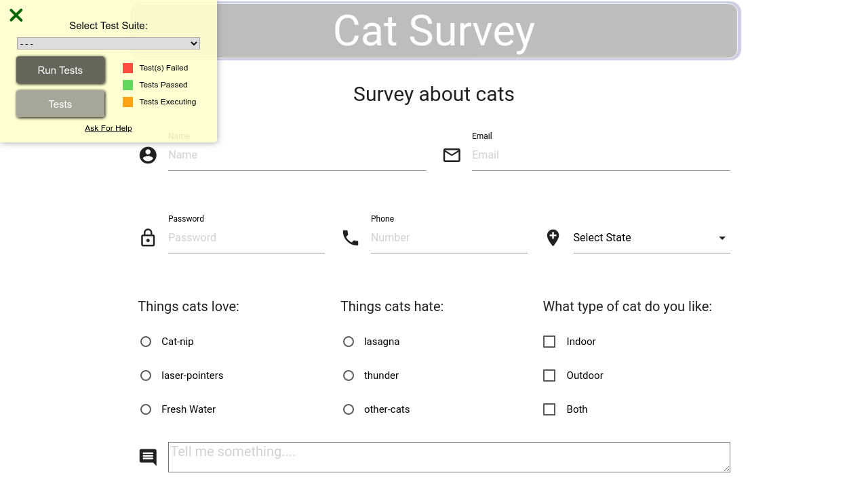Click the Tests Executing legend label

point(167,102)
